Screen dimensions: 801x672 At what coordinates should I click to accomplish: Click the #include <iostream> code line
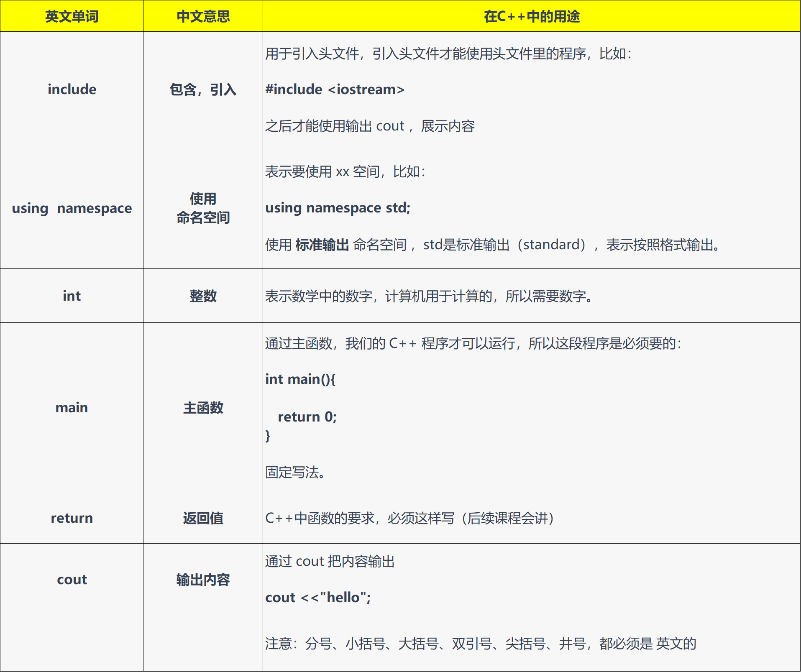pyautogui.click(x=335, y=89)
